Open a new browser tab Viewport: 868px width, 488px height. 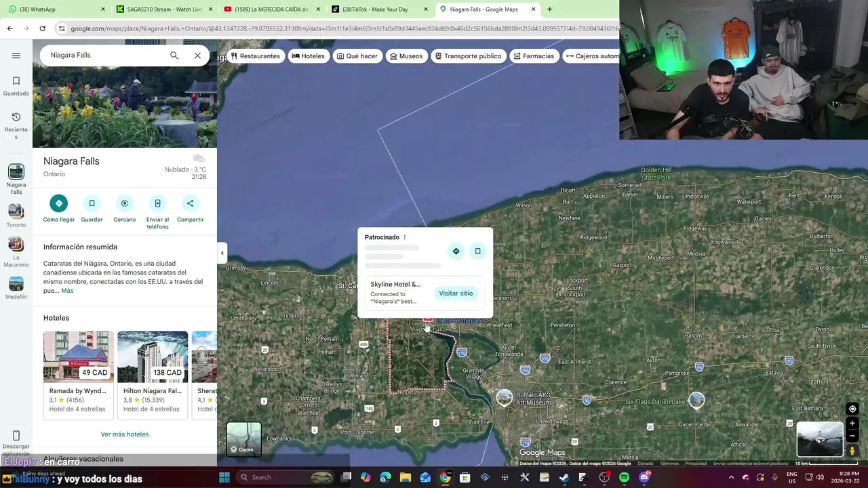549,9
